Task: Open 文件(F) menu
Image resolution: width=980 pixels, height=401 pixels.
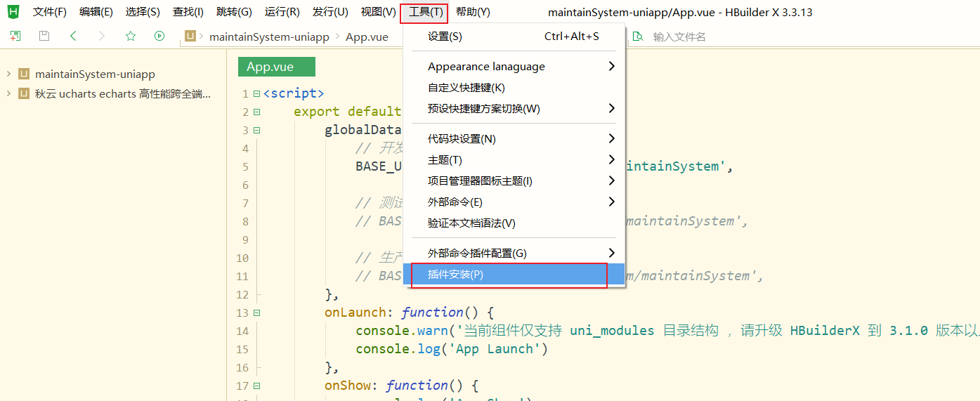Action: tap(50, 12)
